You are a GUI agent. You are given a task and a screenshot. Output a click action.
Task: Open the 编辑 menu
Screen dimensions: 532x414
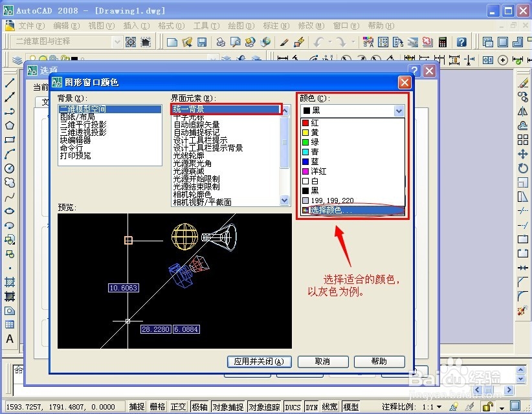pyautogui.click(x=67, y=26)
